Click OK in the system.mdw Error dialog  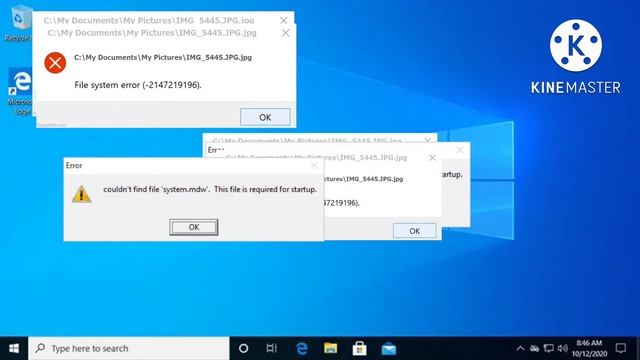193,227
